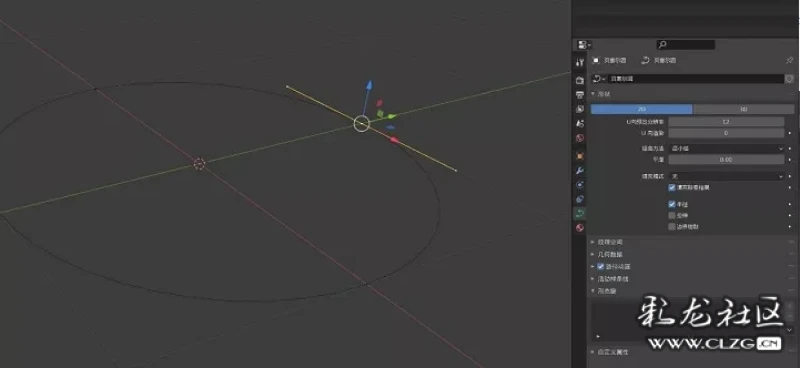Uncheck the Radius (半径) checkbox
This screenshot has height=368, width=800.
tap(672, 204)
